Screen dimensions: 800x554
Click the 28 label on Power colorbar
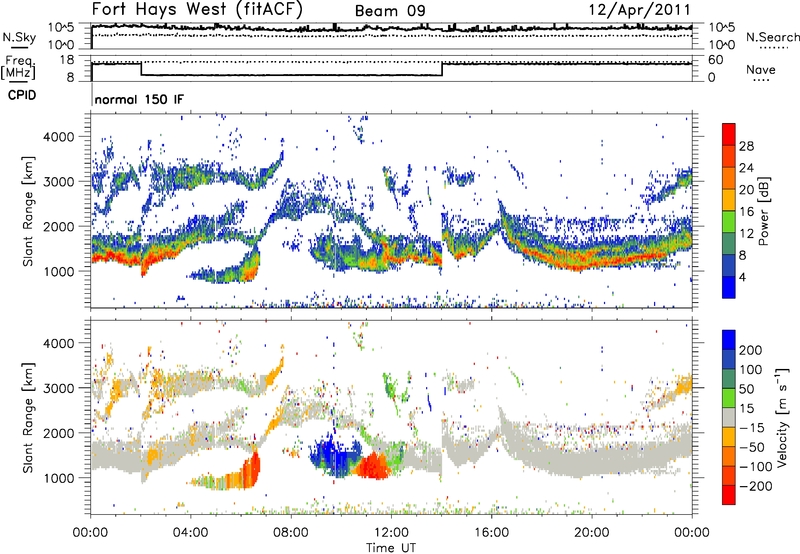pyautogui.click(x=746, y=146)
